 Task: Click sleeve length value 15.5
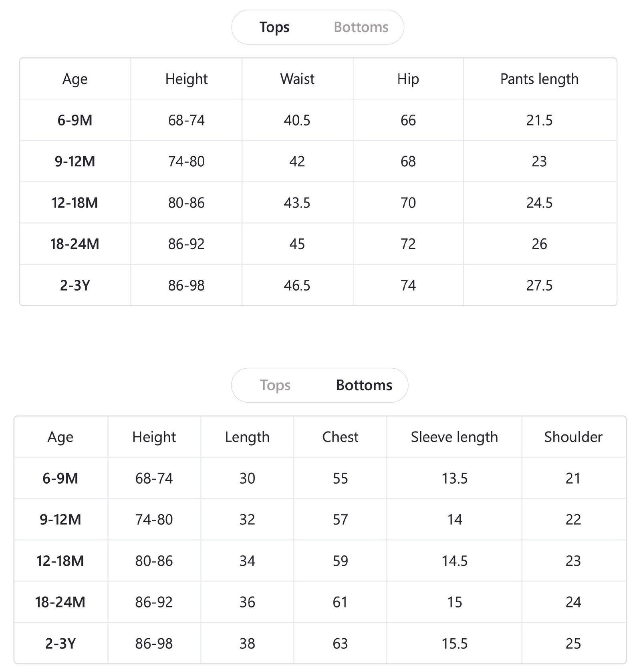[454, 644]
